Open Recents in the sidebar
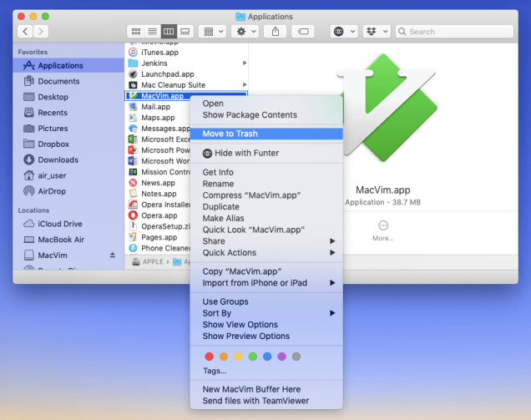 coord(68,113)
